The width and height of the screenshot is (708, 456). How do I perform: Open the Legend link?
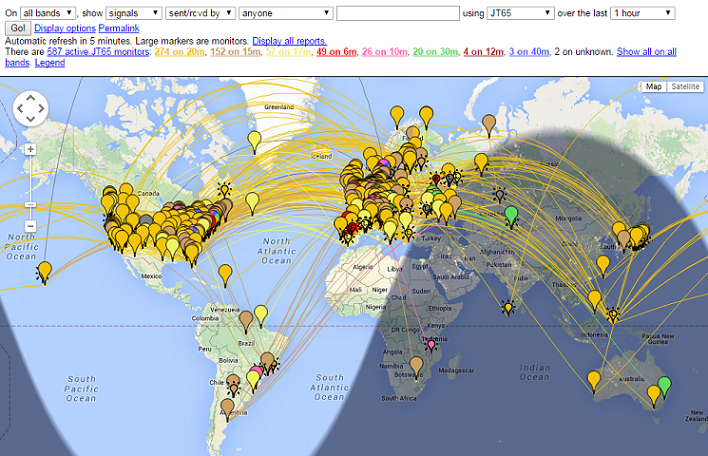coord(50,62)
